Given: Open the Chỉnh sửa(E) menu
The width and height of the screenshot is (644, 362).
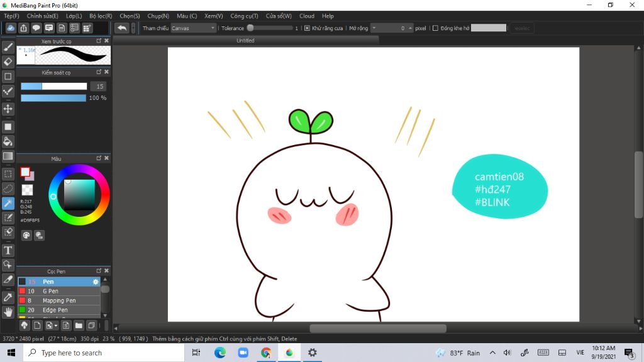Looking at the screenshot, I should [42, 16].
